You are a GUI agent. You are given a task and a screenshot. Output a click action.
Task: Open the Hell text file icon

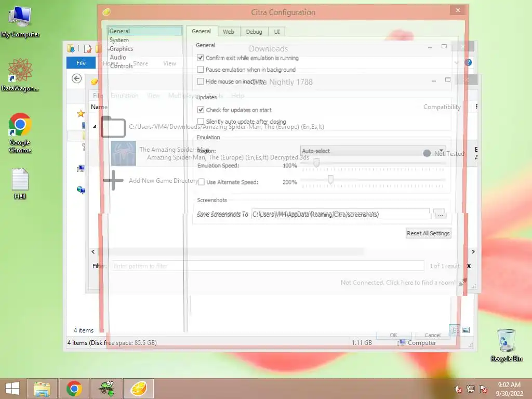pos(20,183)
